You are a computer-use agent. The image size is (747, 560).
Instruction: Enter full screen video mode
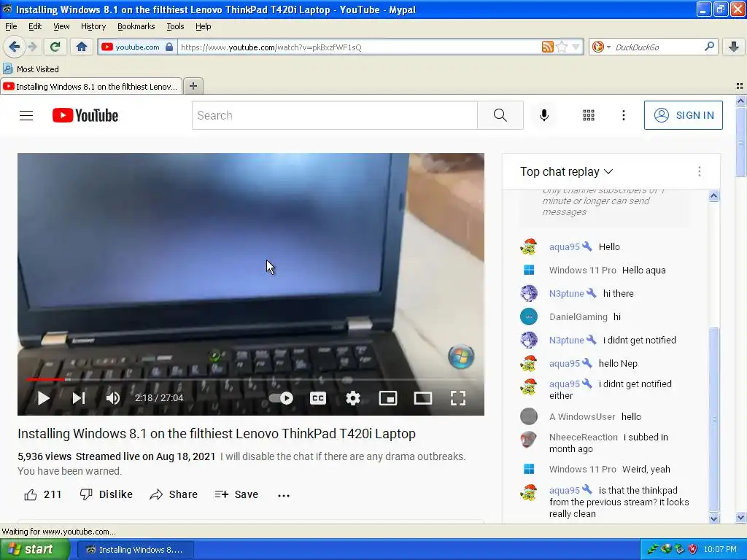[x=458, y=398]
